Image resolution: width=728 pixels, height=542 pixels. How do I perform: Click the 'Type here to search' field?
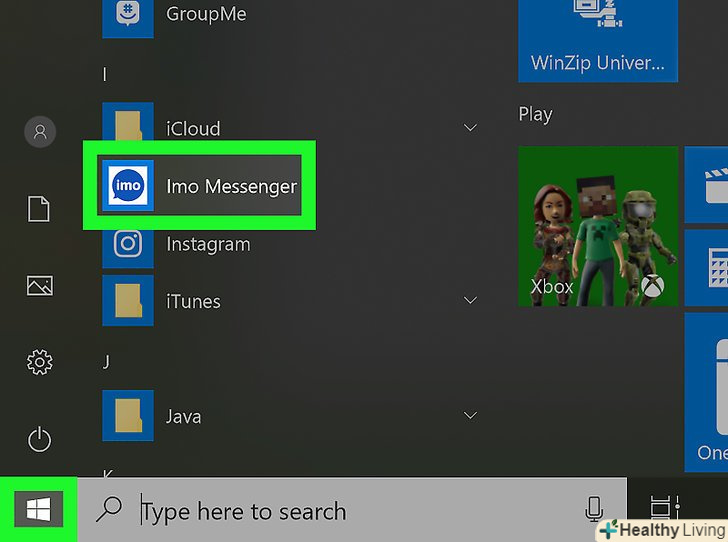(352, 510)
